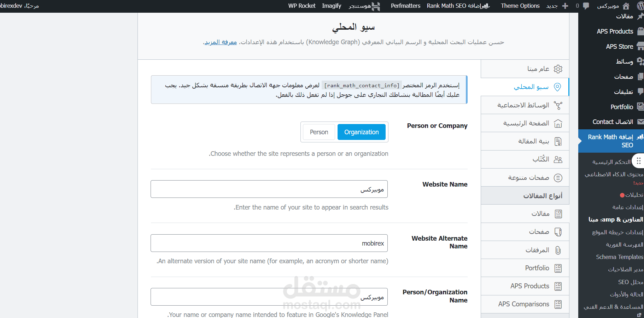Screen dimensions: 644x318
Task: Click the APS Store shop icon in sidebar
Action: pos(640,46)
